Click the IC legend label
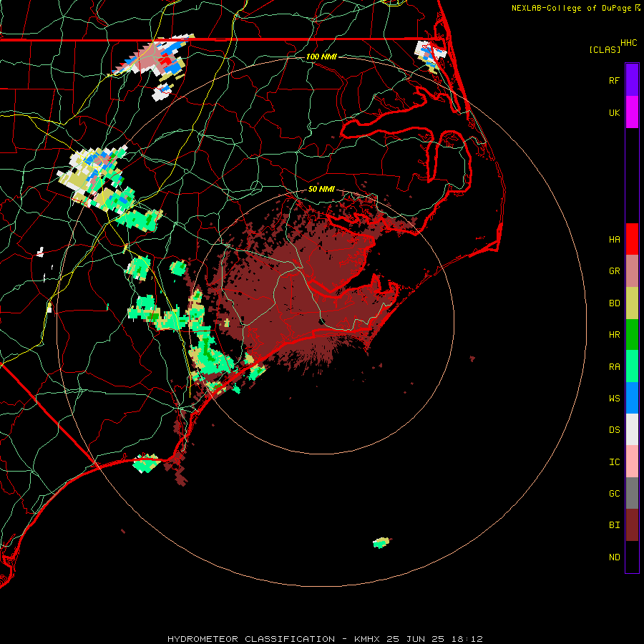644x644 pixels. [x=614, y=462]
